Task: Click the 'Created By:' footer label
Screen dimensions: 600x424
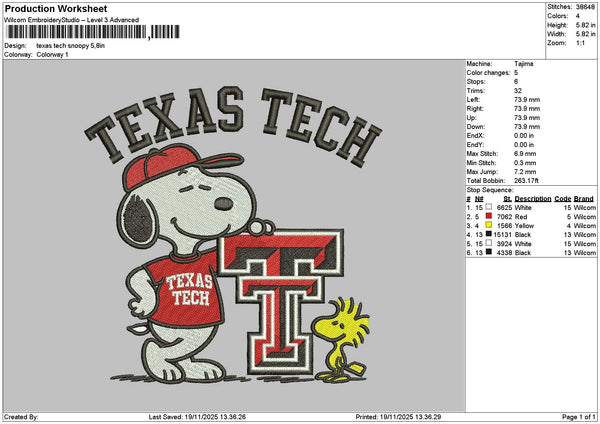Action: click(21, 417)
